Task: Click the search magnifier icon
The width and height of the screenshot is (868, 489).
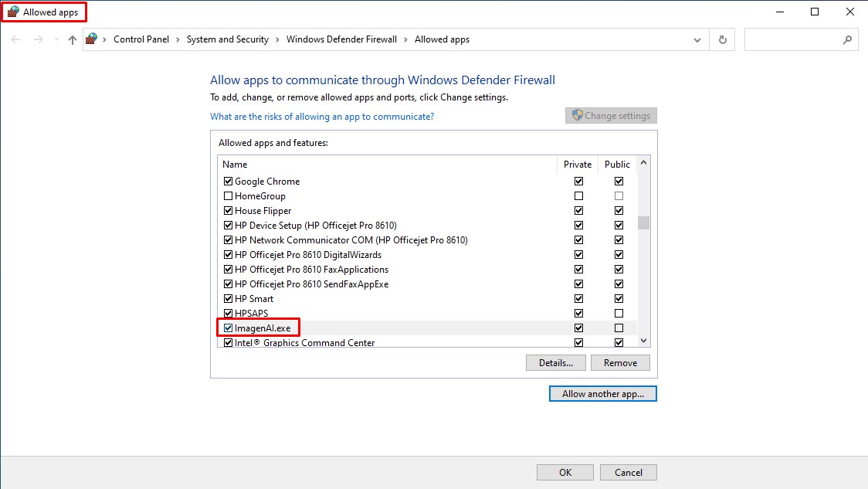Action: (847, 39)
